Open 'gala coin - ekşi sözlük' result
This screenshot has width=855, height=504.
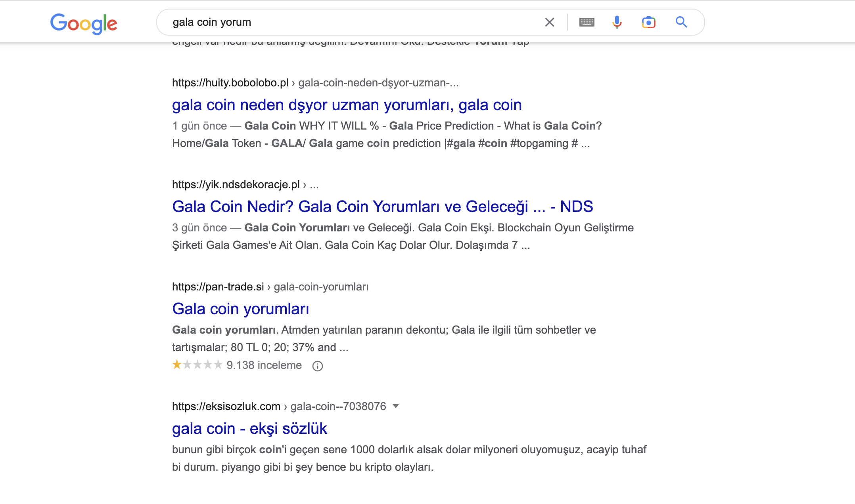point(249,429)
